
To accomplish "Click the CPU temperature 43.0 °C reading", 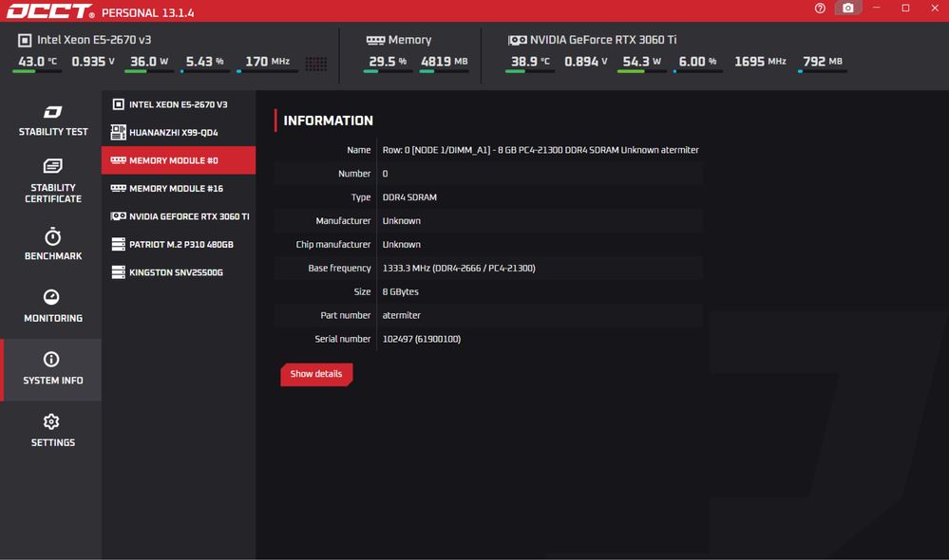I will tap(37, 61).
